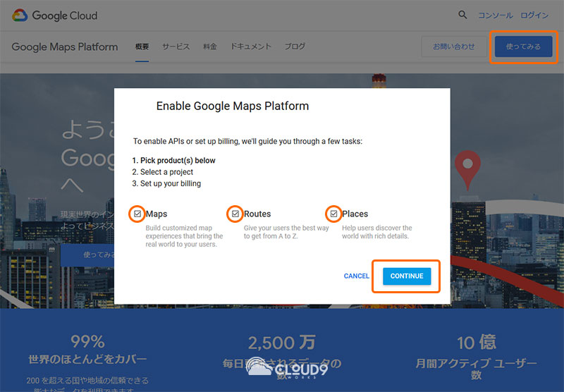Toggle the Maps checkbox

point(137,214)
